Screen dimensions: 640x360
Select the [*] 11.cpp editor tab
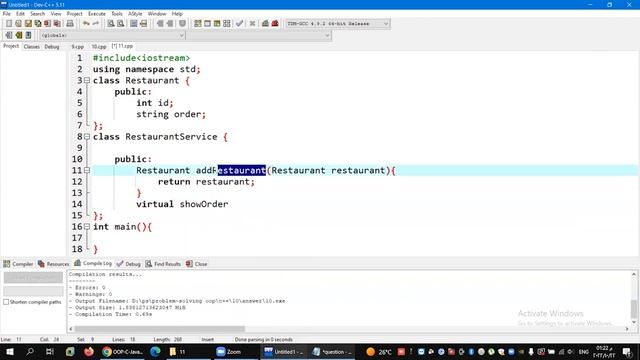tap(122, 46)
